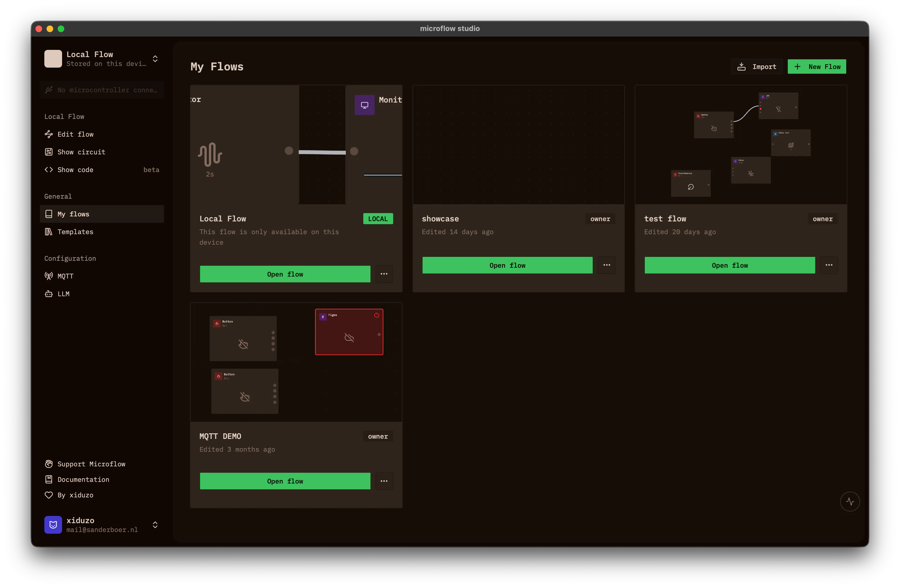Screen dimensions: 900x588
Task: Click the My Flows page heading
Action: click(x=217, y=67)
